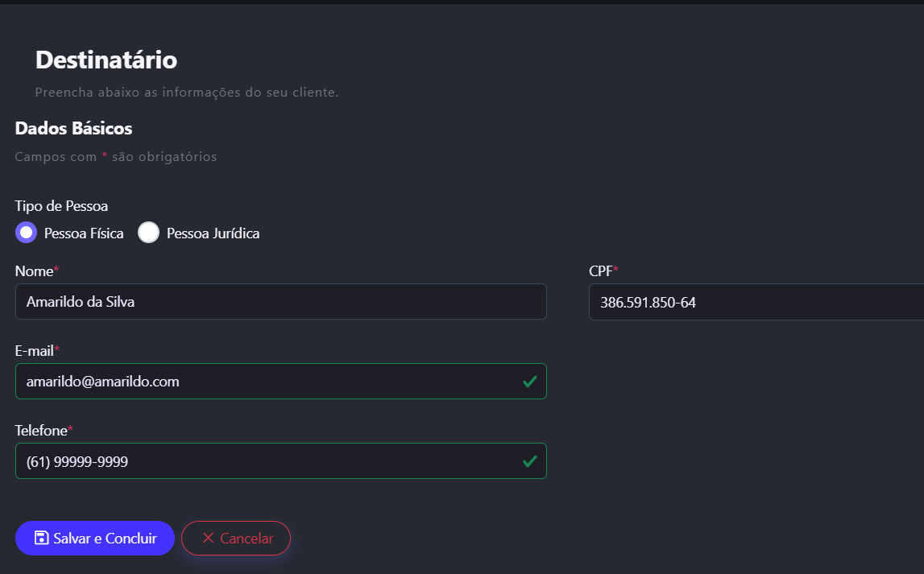Click the CPF field label
This screenshot has width=924, height=574.
tap(601, 271)
